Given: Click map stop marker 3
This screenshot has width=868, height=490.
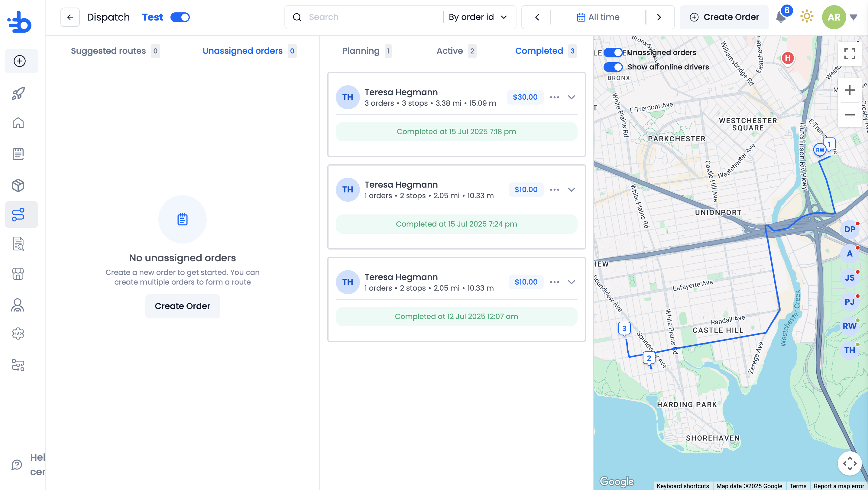Looking at the screenshot, I should click(624, 329).
